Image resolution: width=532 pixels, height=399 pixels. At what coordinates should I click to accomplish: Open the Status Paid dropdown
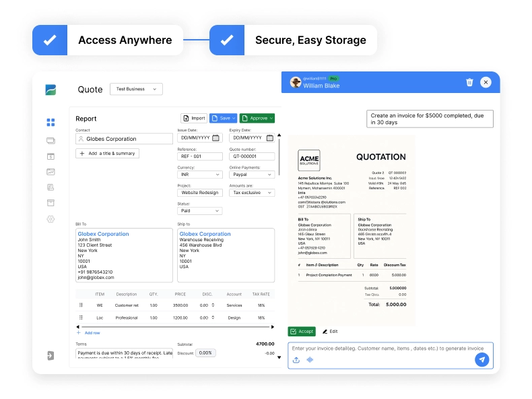199,211
